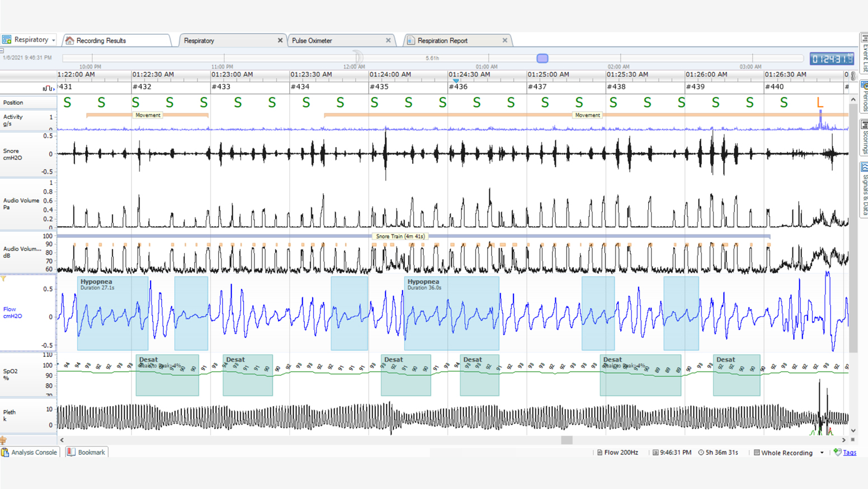The height and width of the screenshot is (489, 868).
Task: Select the Snore Train event marker
Action: (400, 237)
